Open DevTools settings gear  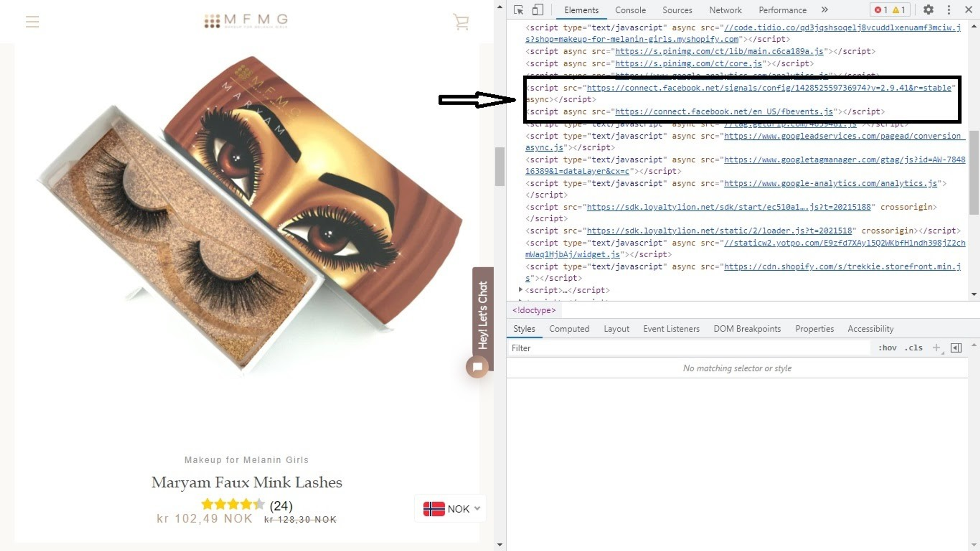tap(928, 10)
